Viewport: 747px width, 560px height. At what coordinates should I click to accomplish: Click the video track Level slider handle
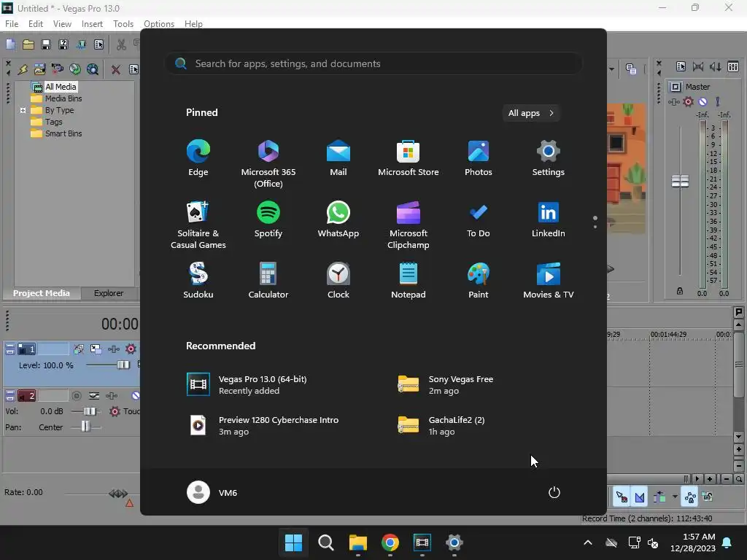click(123, 365)
